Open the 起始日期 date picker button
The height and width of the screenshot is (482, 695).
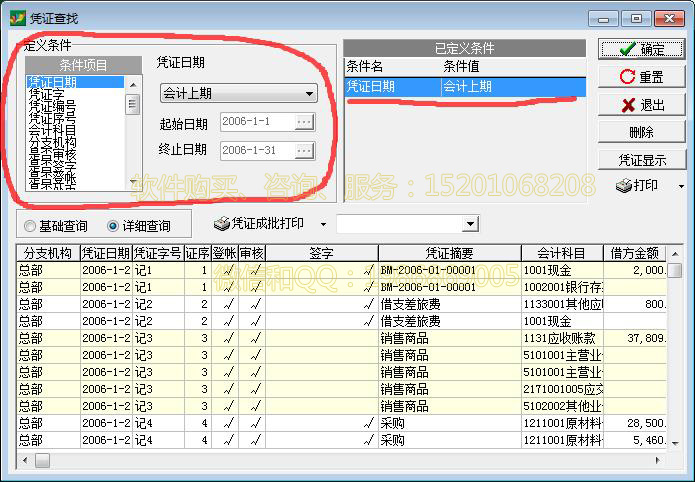click(304, 122)
